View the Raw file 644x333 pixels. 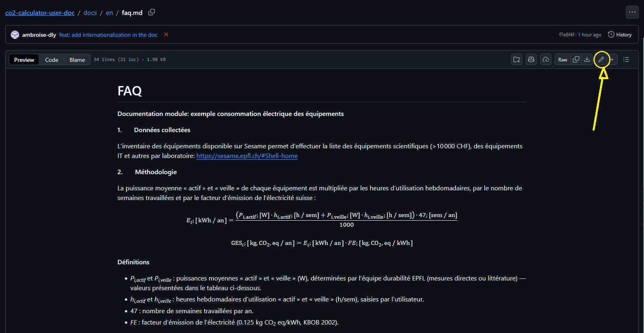point(563,59)
